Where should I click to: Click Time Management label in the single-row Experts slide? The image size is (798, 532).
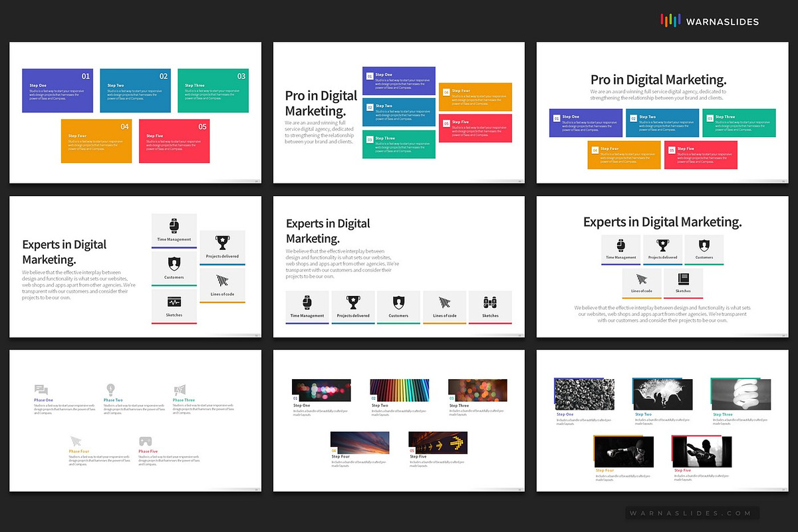coord(307,316)
